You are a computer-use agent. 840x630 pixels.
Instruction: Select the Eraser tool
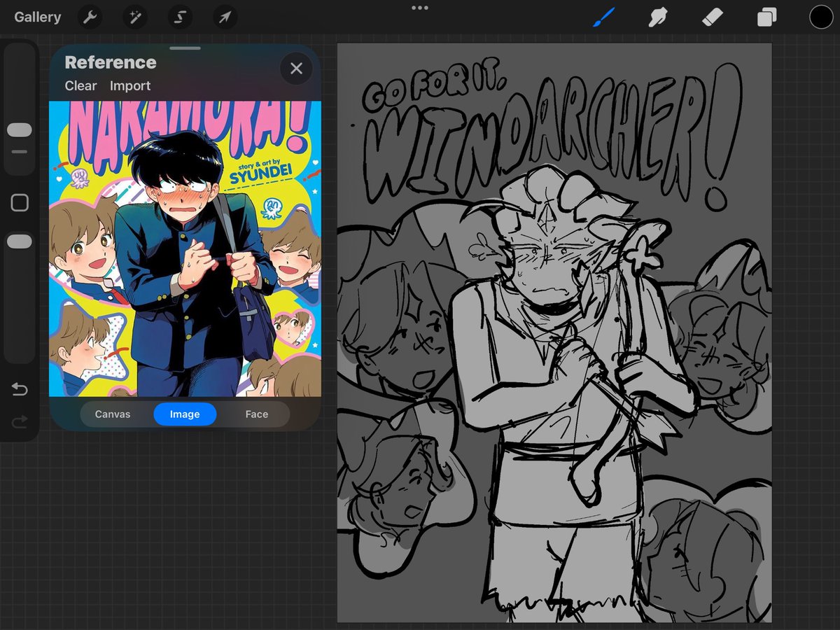[x=713, y=17]
